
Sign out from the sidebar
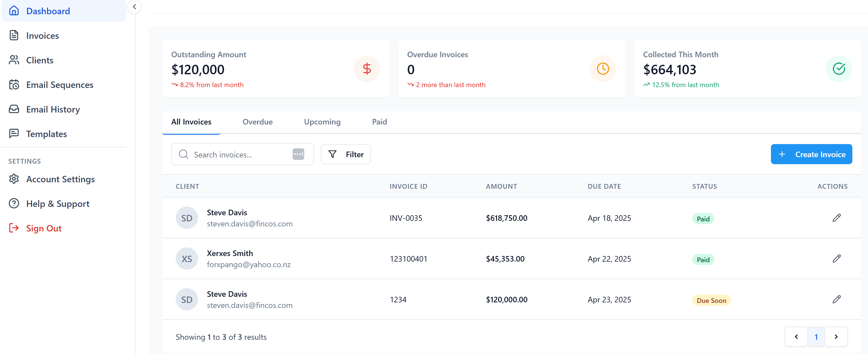click(x=44, y=228)
